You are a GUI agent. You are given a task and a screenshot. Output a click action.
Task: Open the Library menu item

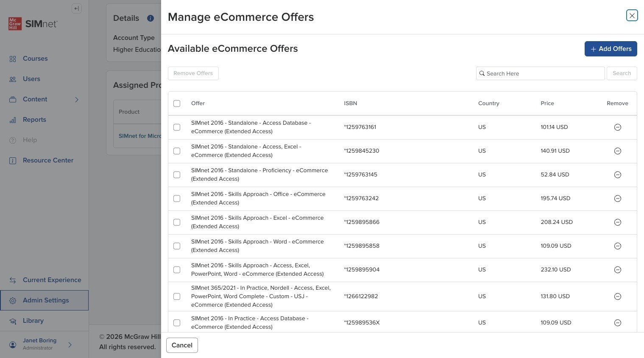[x=45, y=321]
